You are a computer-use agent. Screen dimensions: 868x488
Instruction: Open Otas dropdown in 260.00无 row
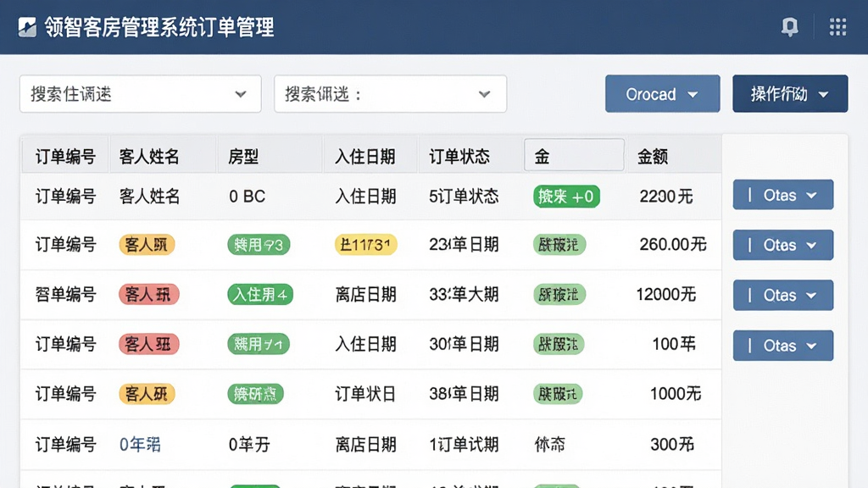point(782,245)
